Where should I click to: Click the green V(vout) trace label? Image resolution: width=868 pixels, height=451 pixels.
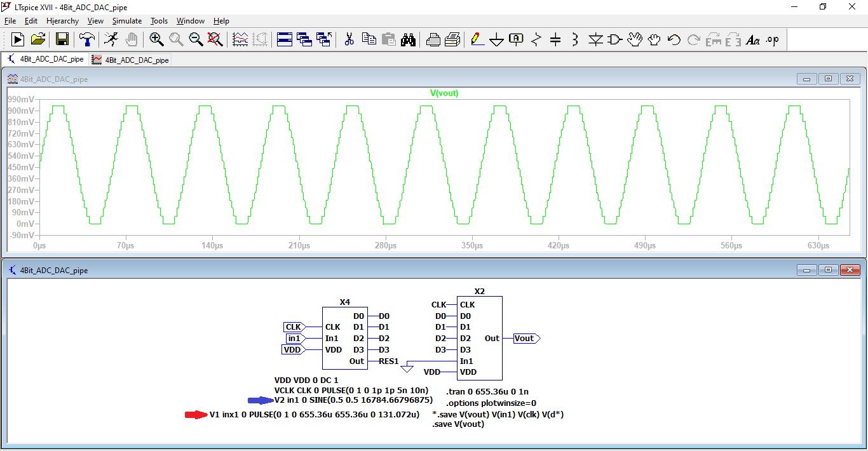(444, 93)
